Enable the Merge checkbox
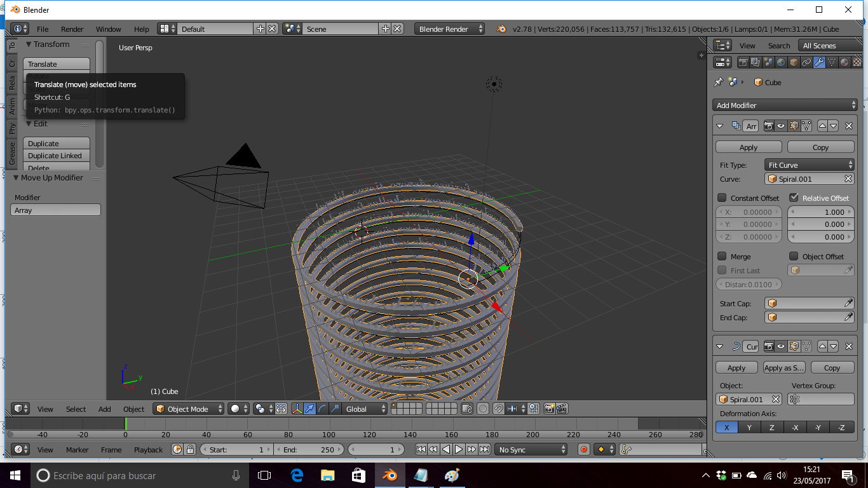The width and height of the screenshot is (868, 488). tap(722, 256)
